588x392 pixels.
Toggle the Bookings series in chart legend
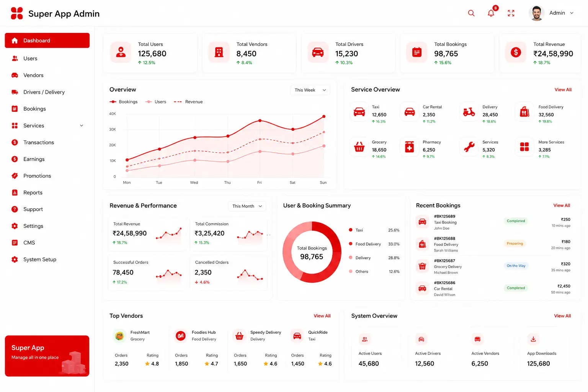[124, 102]
